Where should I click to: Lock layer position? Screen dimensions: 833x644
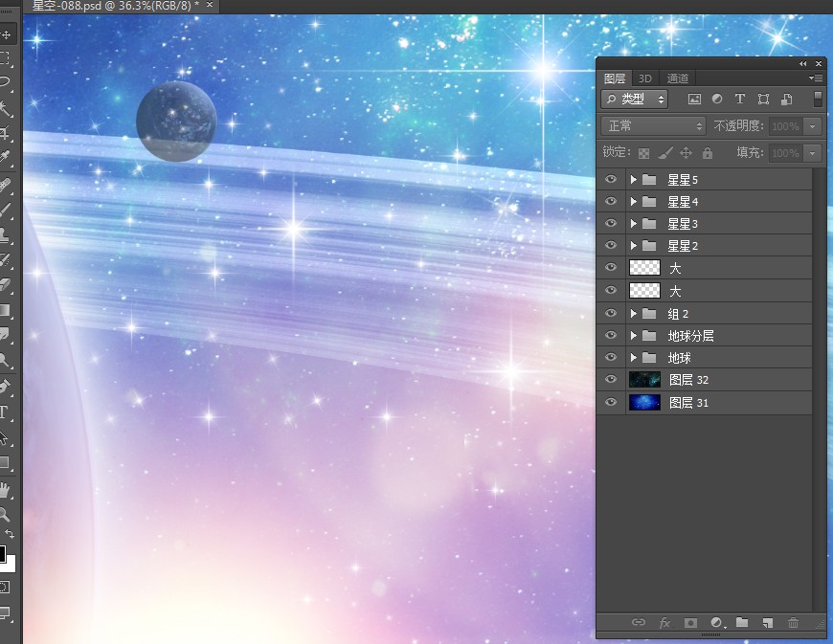[x=686, y=153]
